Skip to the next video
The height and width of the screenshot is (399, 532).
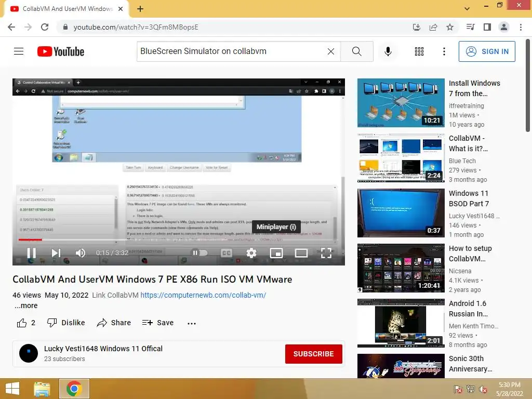coord(56,253)
